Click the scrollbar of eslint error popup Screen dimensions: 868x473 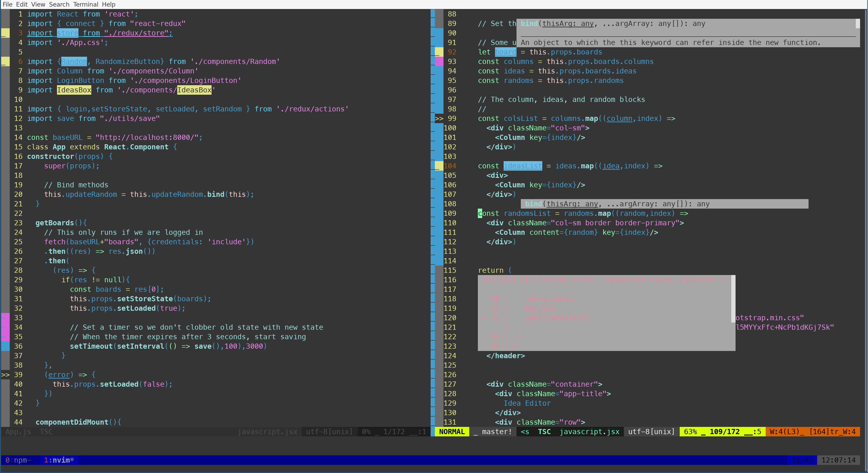pyautogui.click(x=733, y=299)
